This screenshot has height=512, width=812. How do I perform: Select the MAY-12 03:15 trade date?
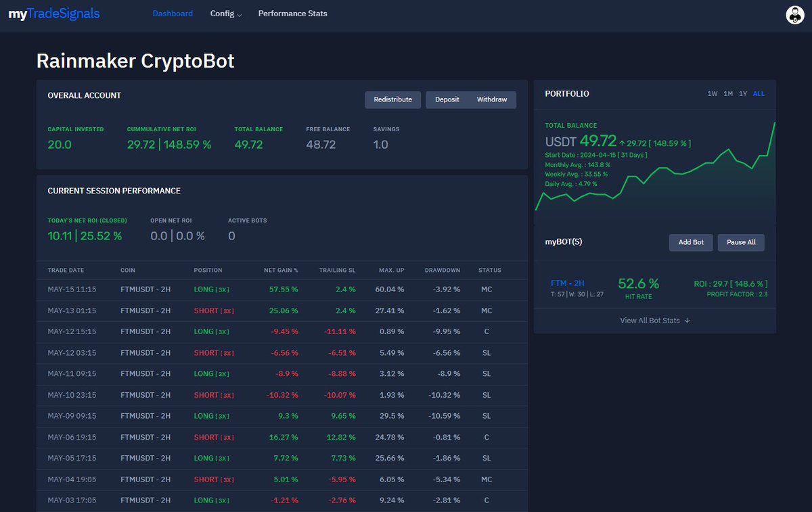click(72, 353)
